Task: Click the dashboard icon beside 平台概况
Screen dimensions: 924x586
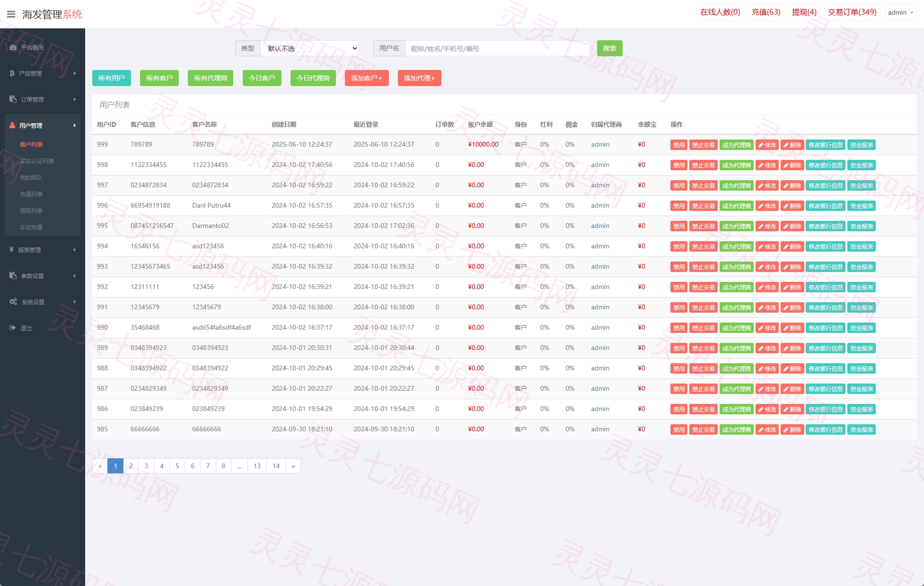Action: pyautogui.click(x=13, y=47)
